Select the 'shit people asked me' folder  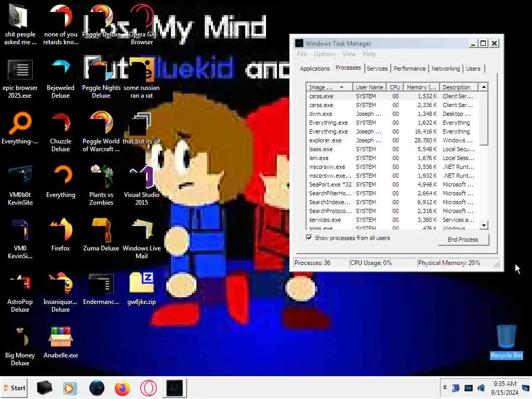pos(20,25)
